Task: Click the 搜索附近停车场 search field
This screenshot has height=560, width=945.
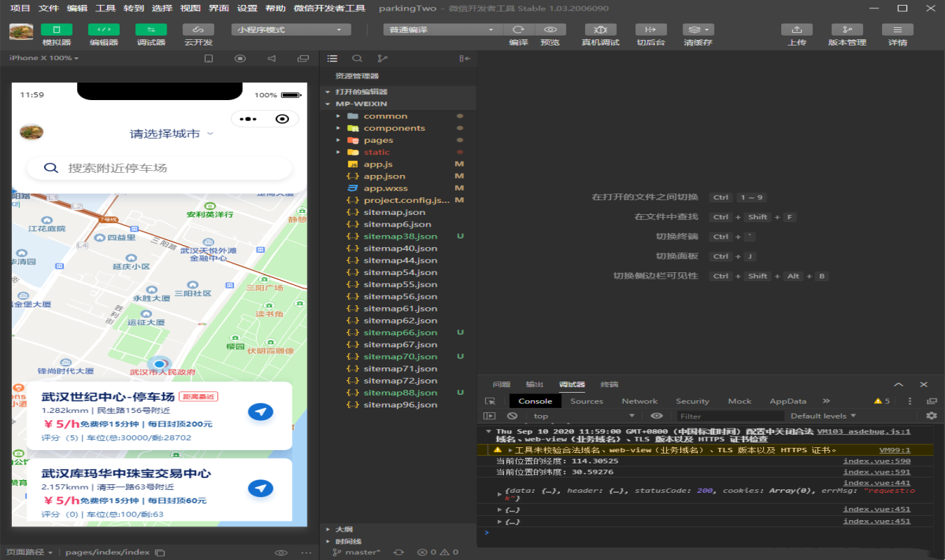Action: pos(160,168)
